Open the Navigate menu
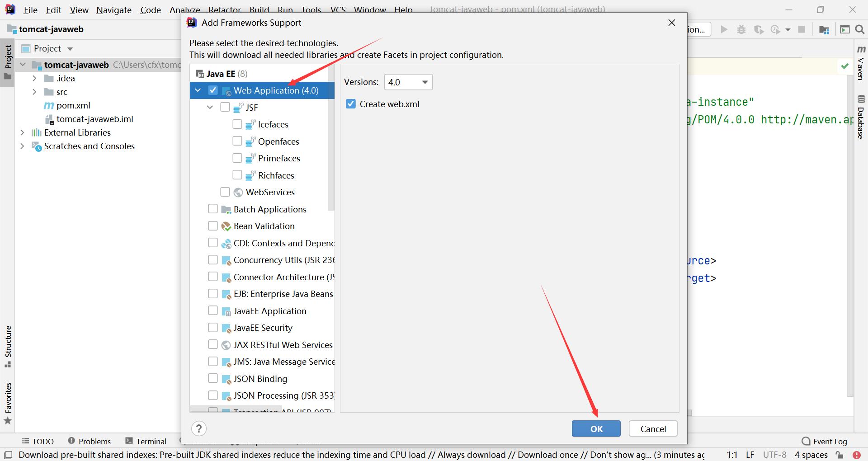868x461 pixels. click(x=114, y=10)
